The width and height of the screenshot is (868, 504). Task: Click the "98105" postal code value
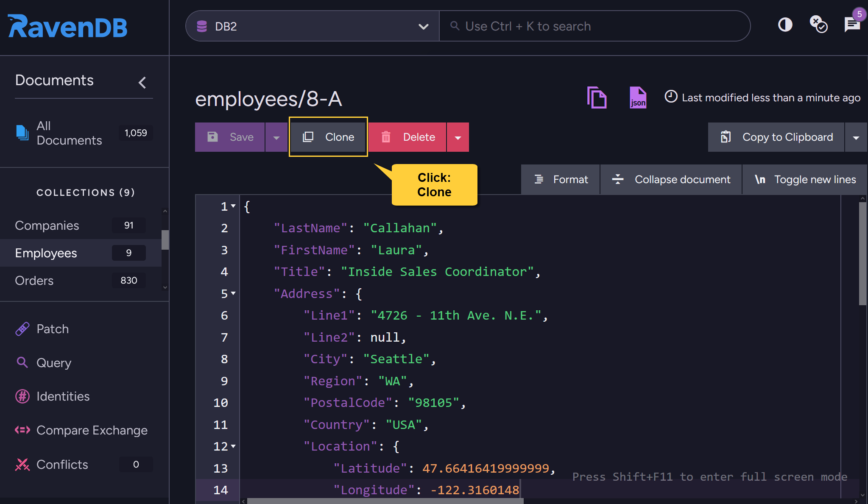[433, 403]
